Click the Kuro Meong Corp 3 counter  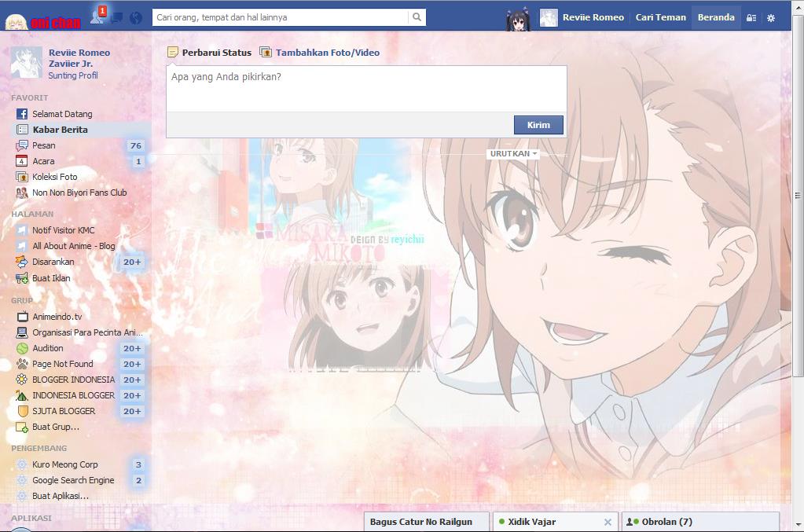(138, 464)
